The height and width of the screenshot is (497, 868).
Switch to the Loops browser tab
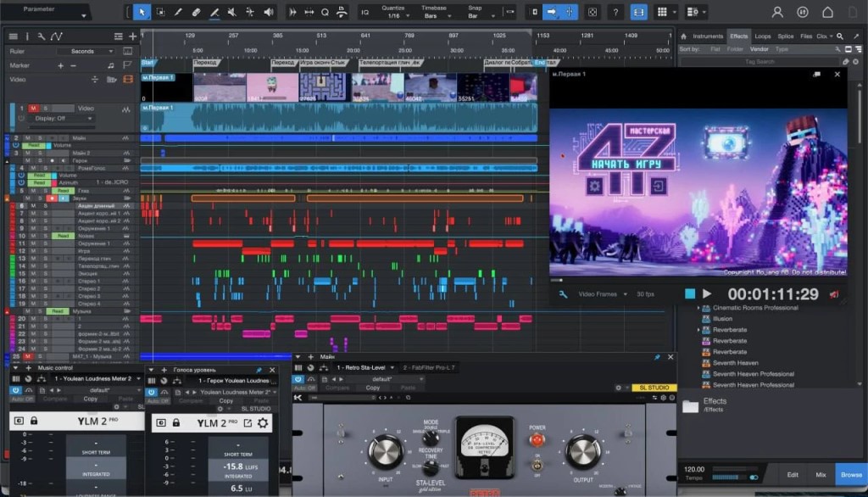click(x=762, y=36)
